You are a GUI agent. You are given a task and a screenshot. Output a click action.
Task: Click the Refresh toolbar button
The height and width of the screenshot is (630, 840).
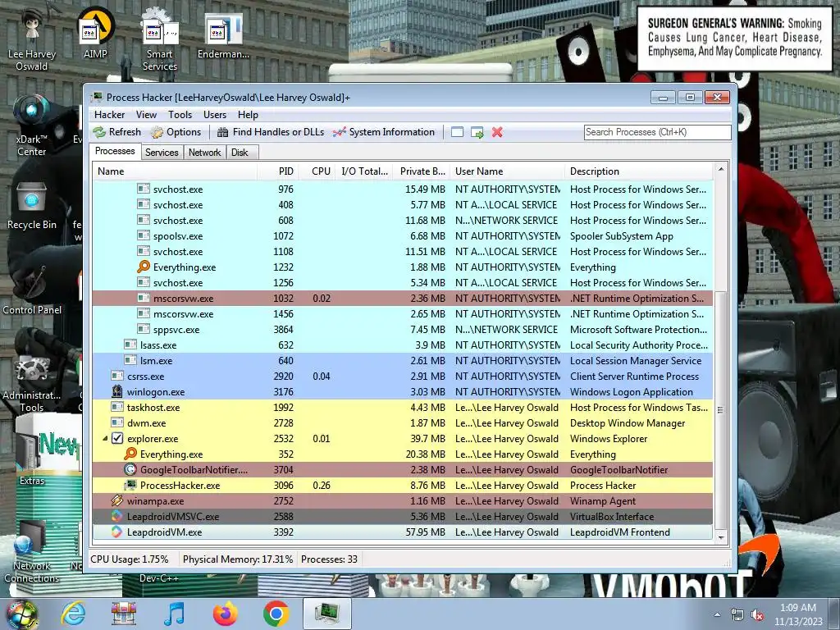pyautogui.click(x=116, y=132)
